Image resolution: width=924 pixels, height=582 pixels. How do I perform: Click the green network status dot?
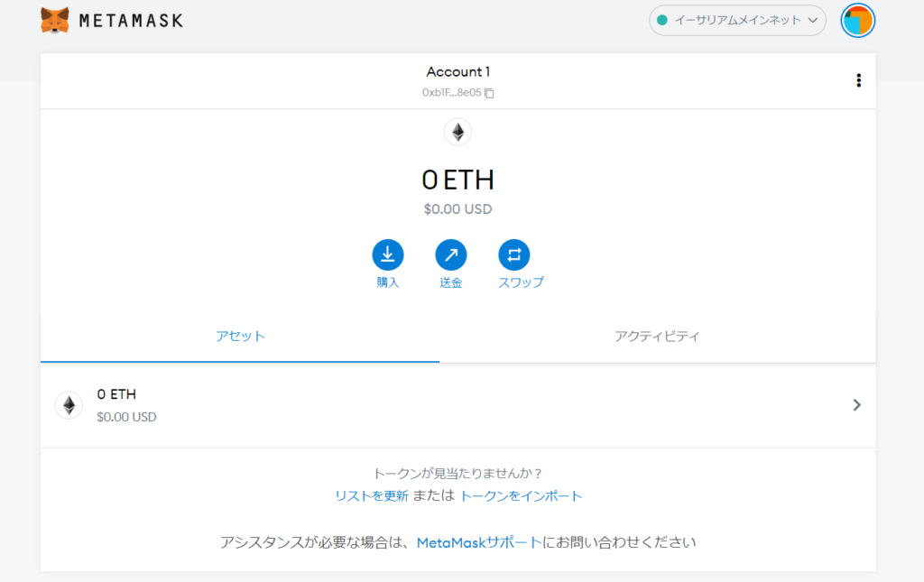click(x=661, y=20)
